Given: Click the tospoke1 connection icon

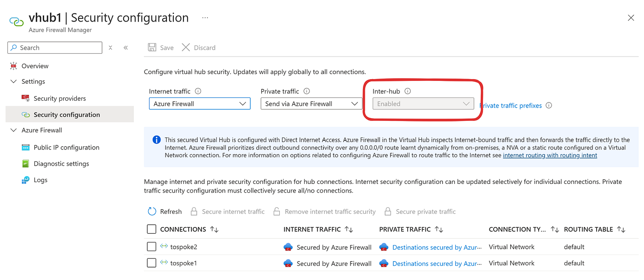Looking at the screenshot, I should [x=164, y=263].
